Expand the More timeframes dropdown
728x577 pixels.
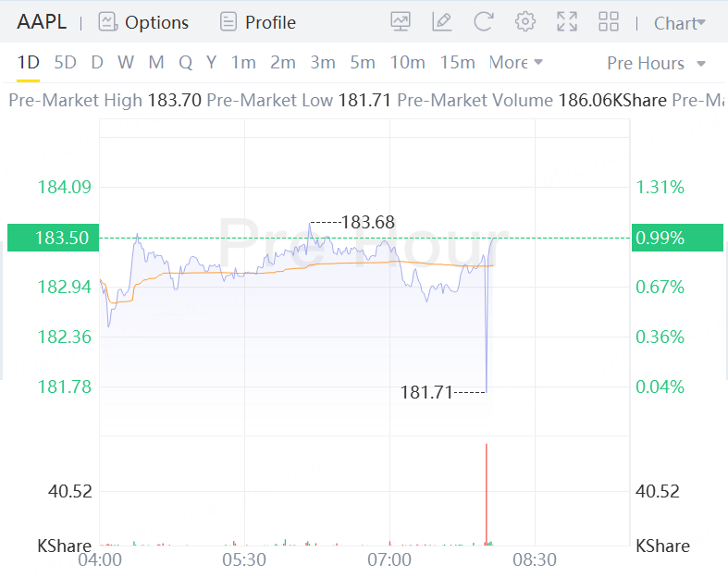pyautogui.click(x=515, y=63)
